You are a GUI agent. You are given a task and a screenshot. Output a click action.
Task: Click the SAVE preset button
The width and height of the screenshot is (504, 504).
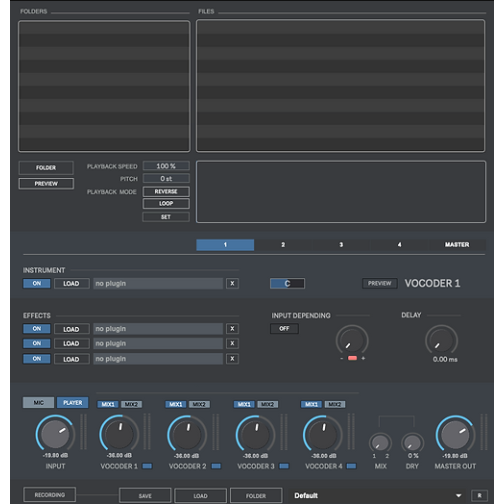(x=145, y=496)
